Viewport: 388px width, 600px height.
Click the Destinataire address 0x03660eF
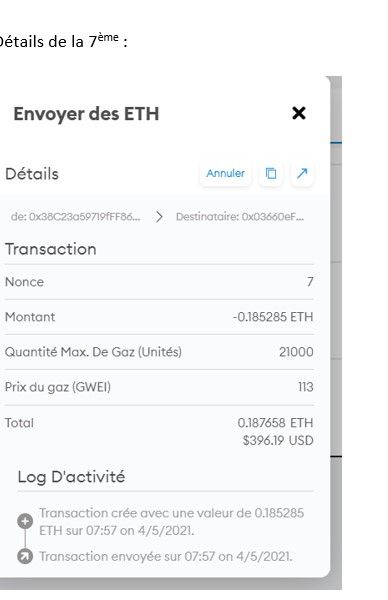tap(240, 217)
